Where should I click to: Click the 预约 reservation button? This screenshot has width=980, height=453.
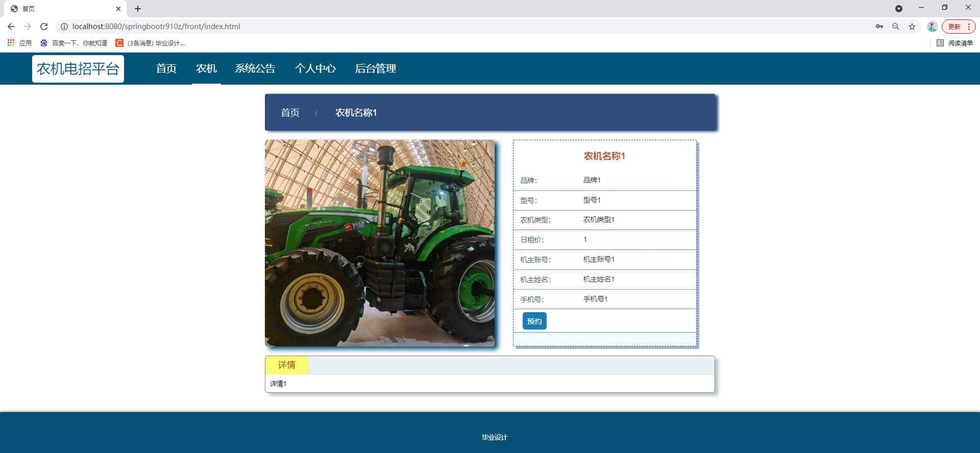(534, 321)
